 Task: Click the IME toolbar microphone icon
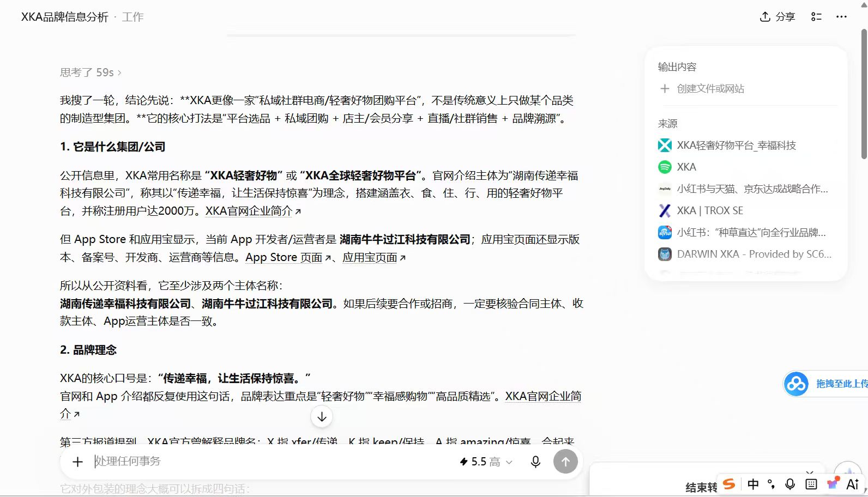point(790,484)
